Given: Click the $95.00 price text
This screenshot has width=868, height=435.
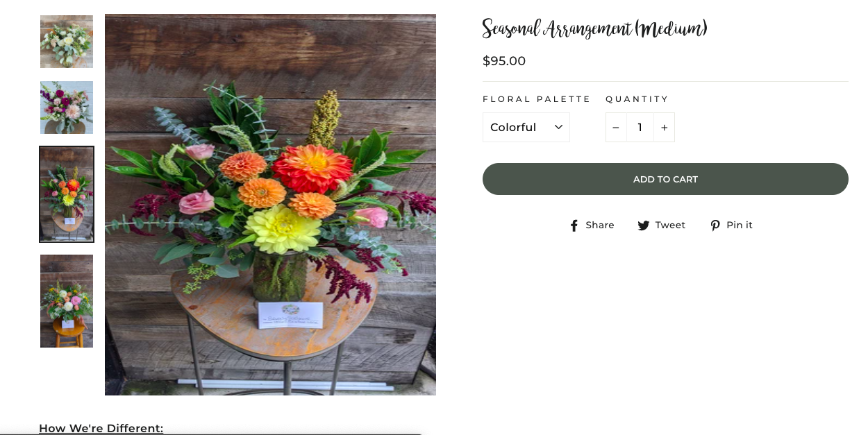Looking at the screenshot, I should pyautogui.click(x=504, y=61).
